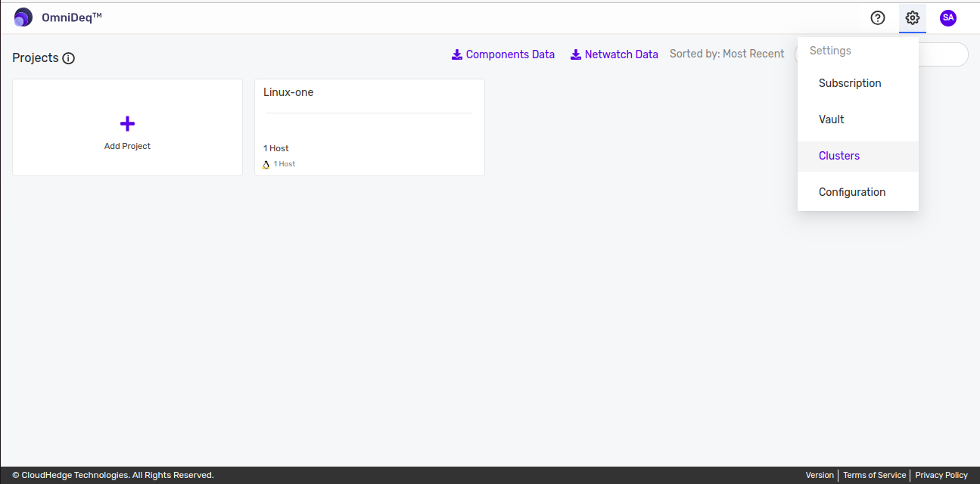Open Configuration in Settings menu
This screenshot has width=980, height=484.
[x=858, y=192]
